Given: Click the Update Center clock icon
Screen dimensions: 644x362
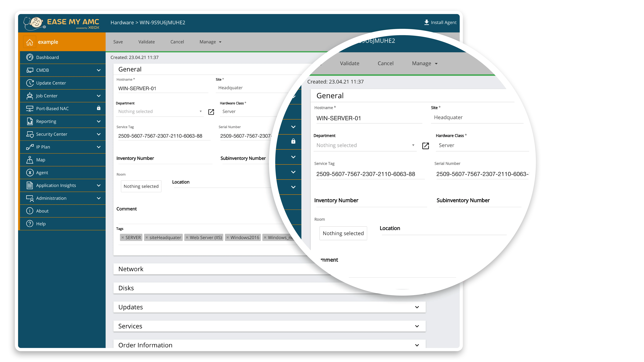Looking at the screenshot, I should (30, 83).
